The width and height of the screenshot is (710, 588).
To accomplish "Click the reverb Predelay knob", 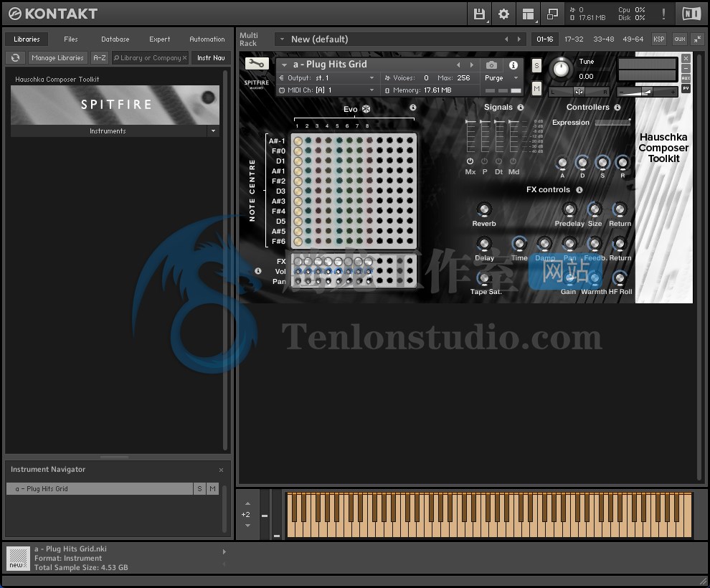I will coord(569,209).
